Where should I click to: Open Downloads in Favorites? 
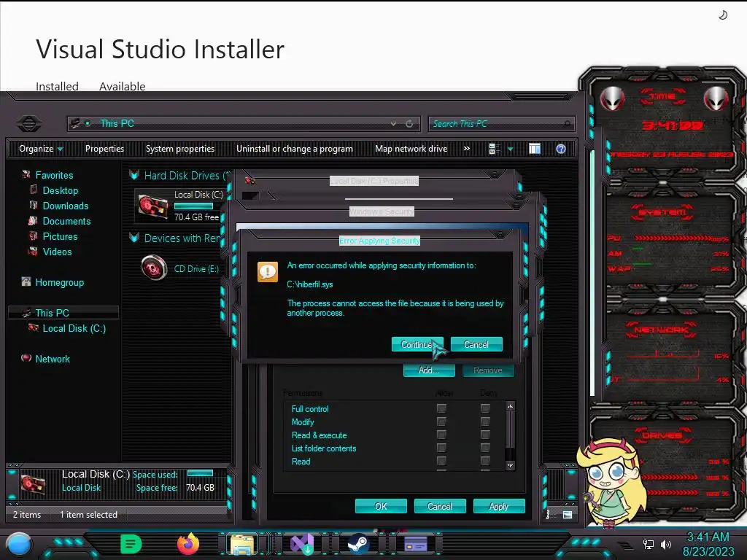tap(66, 206)
